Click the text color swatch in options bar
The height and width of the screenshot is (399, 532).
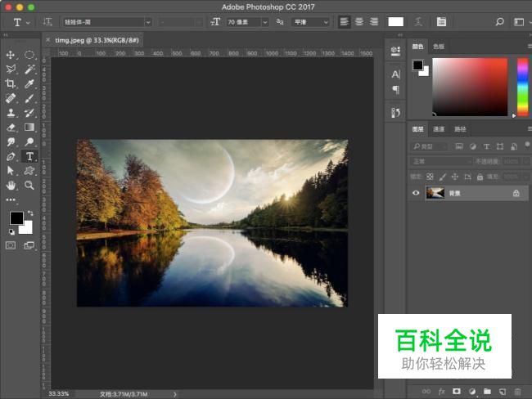click(395, 21)
